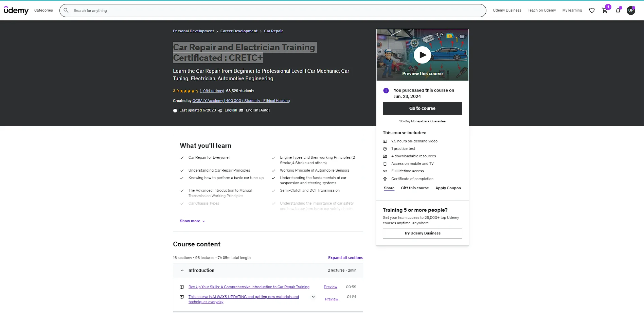The image size is (644, 313).
Task: Click the search magnifier icon
Action: [66, 11]
